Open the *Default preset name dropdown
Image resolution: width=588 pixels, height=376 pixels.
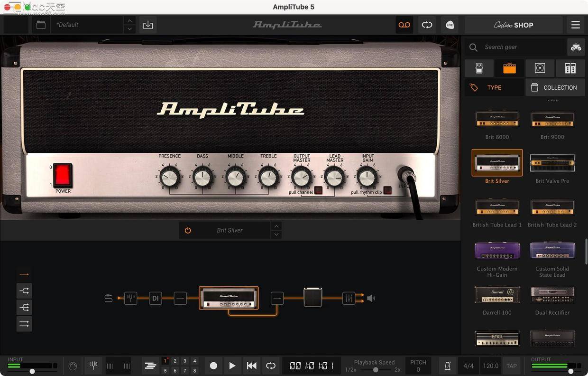[x=87, y=25]
